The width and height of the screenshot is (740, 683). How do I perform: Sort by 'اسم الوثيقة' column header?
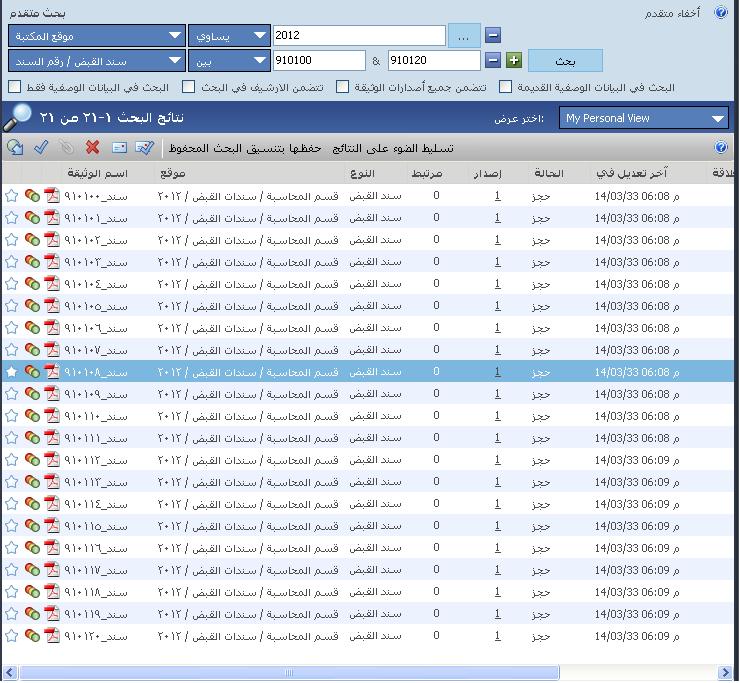coord(96,174)
